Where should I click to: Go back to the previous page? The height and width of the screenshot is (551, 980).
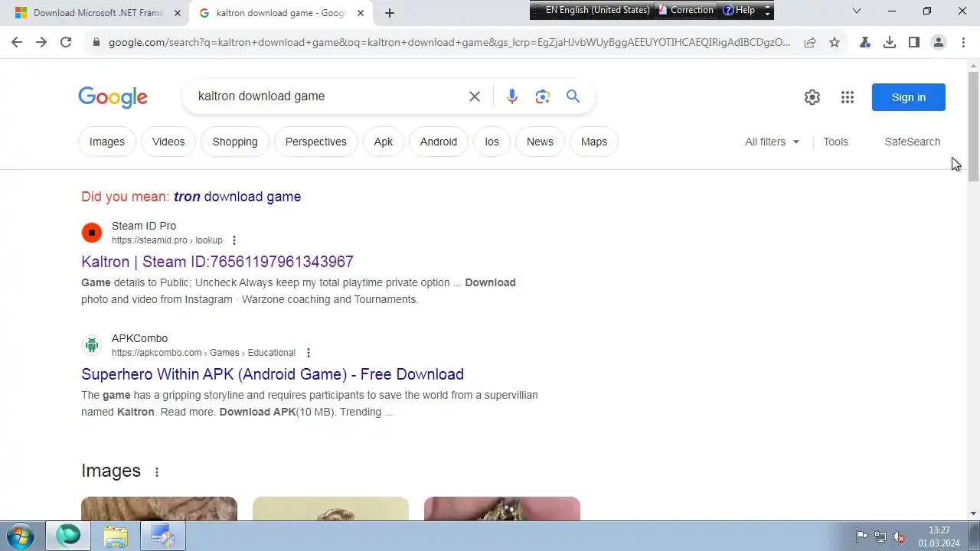point(17,42)
